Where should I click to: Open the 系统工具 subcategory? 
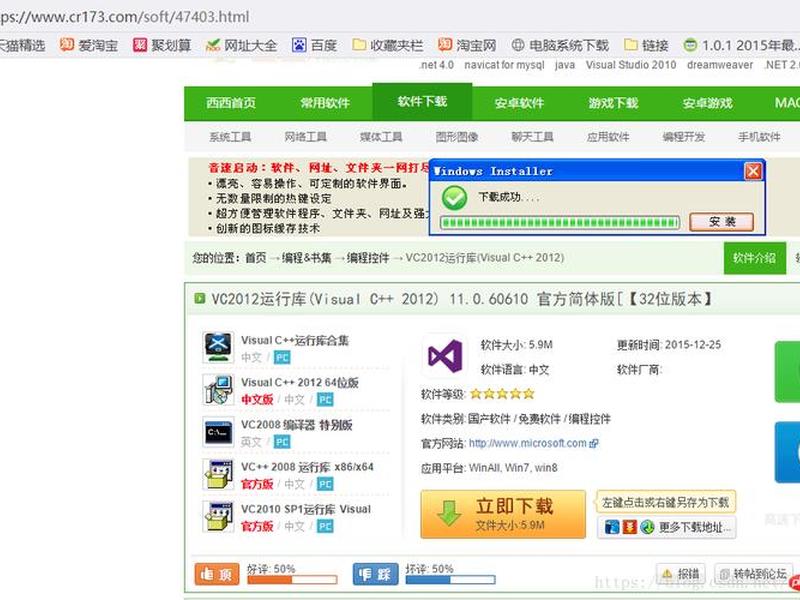tap(230, 137)
